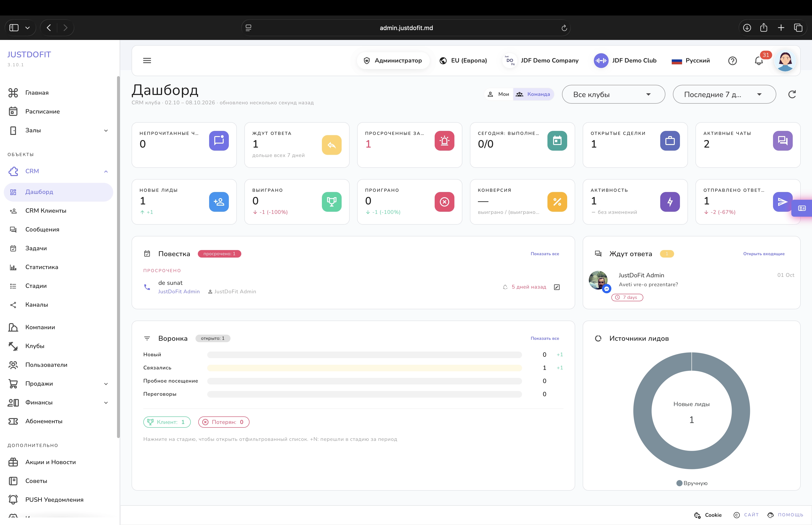
Task: Refresh the dashboard with reload icon
Action: tap(792, 94)
